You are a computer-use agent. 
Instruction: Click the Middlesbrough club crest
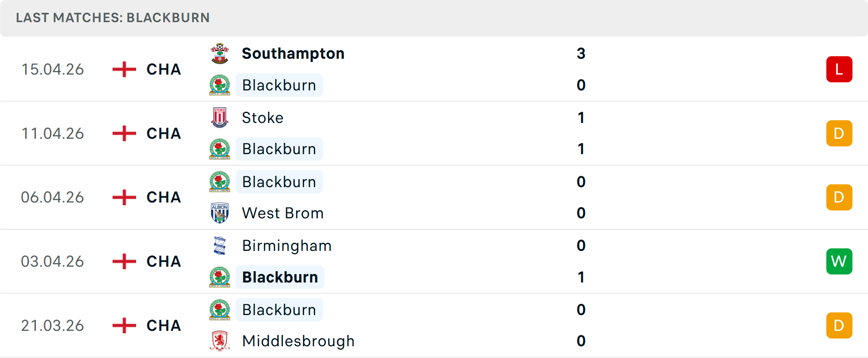220,341
